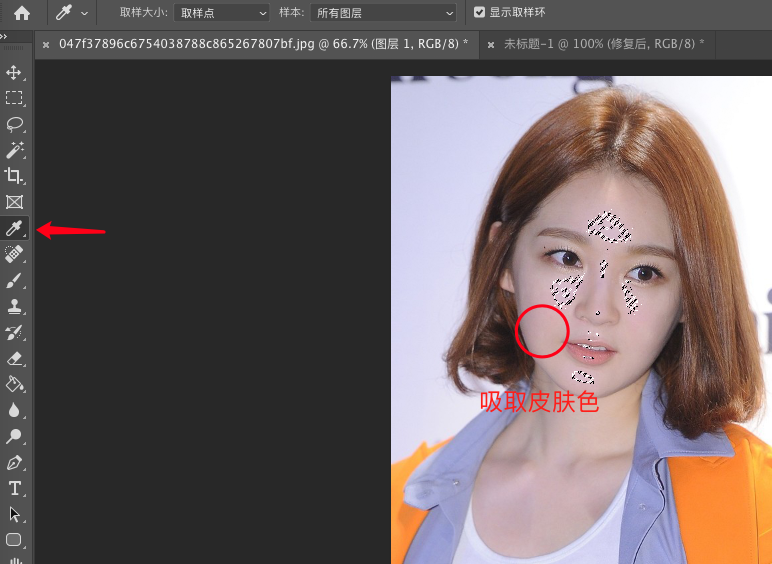Select the Horizontal Type tool

tap(14, 488)
